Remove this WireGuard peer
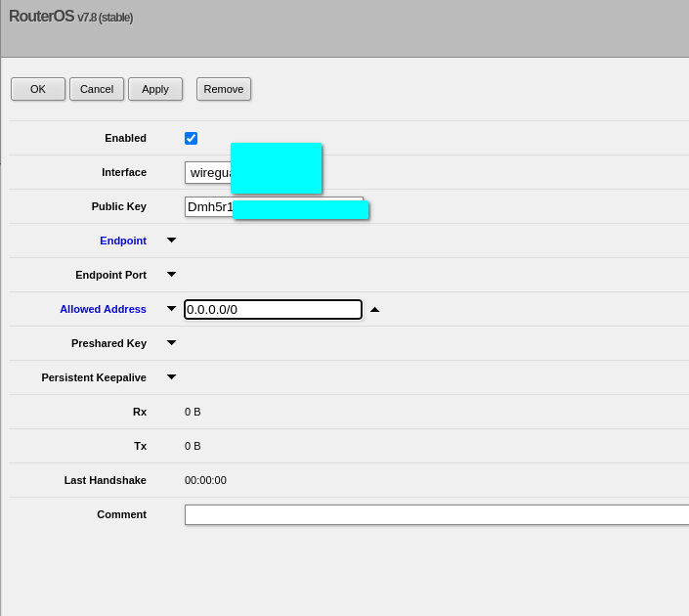This screenshot has height=616, width=689. (x=224, y=89)
